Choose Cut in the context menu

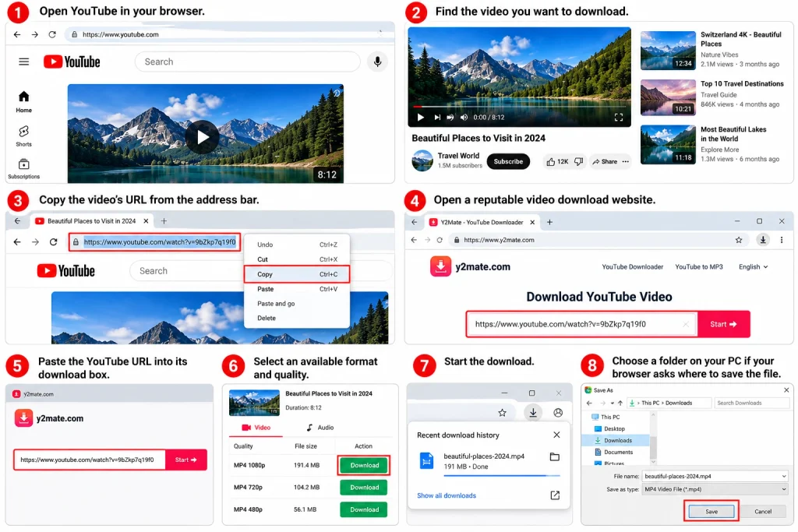[296, 259]
